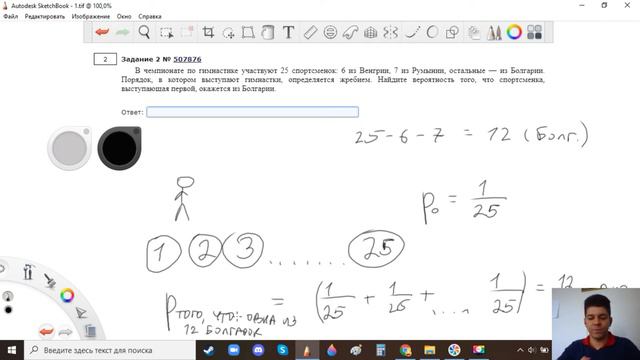Select the Flood Fill bucket tool
Image resolution: width=640 pixels, height=360 pixels.
pyautogui.click(x=268, y=32)
